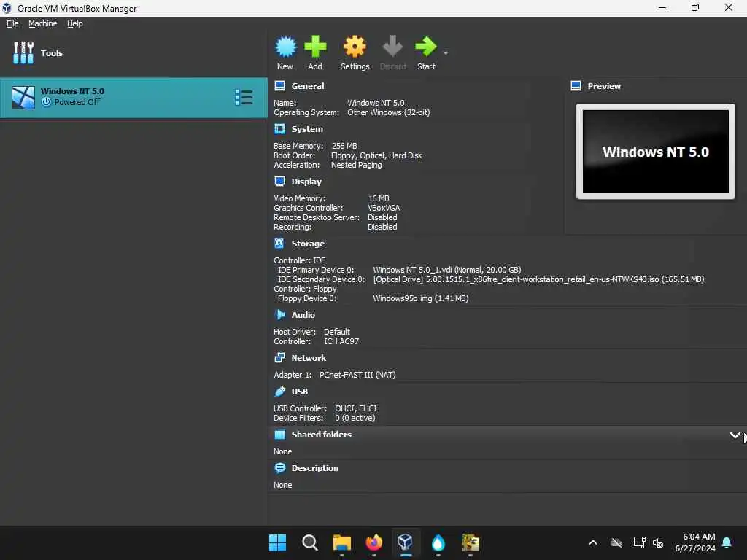Click the greyed Discard arrow icon

tap(392, 47)
